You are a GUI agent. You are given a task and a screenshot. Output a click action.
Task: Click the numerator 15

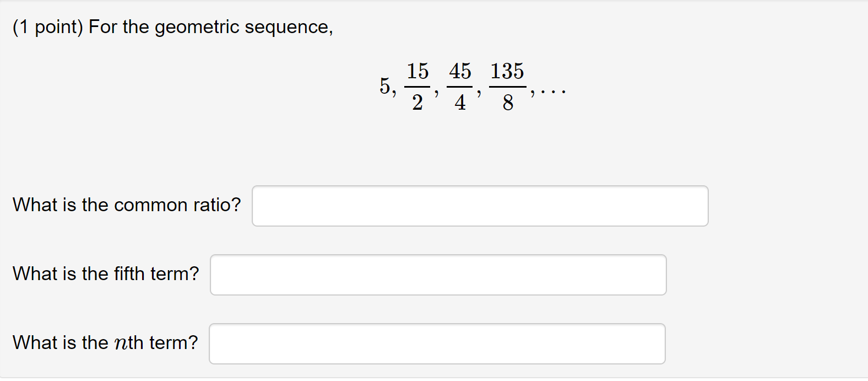417,71
